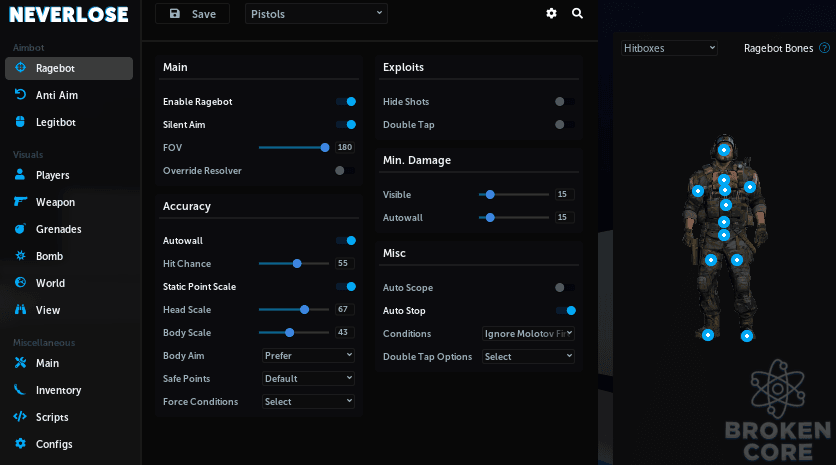Click the Configs gear icon in sidebar
Screen dimensions: 836x465
[x=20, y=443]
